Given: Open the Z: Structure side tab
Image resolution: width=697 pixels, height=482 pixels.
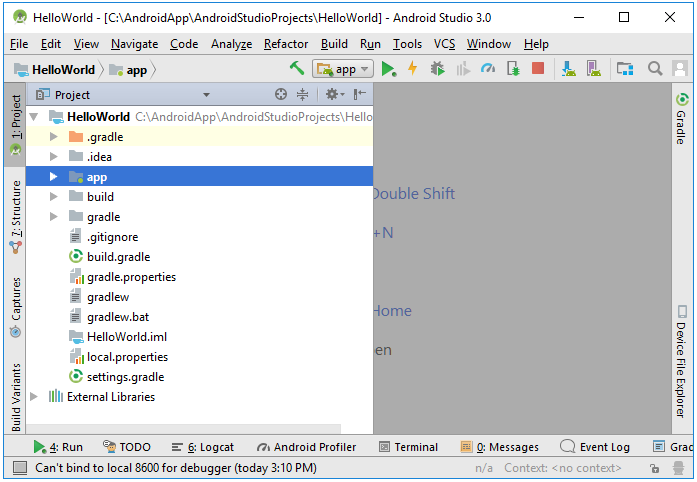Looking at the screenshot, I should click(16, 217).
